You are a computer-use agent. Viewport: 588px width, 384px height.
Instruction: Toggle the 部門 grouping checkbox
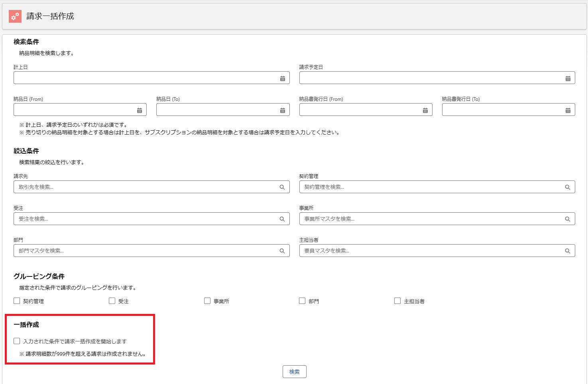tap(302, 301)
